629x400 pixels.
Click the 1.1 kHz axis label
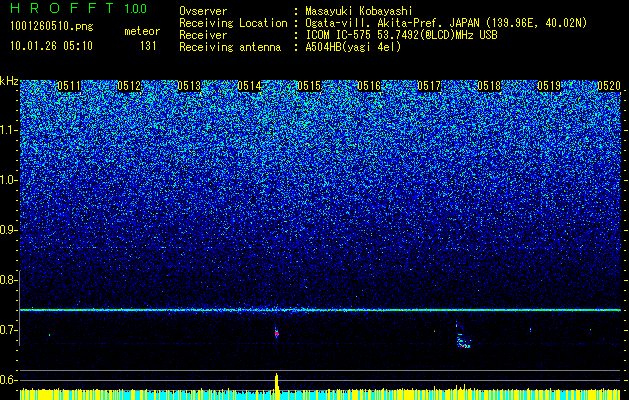tap(8, 130)
